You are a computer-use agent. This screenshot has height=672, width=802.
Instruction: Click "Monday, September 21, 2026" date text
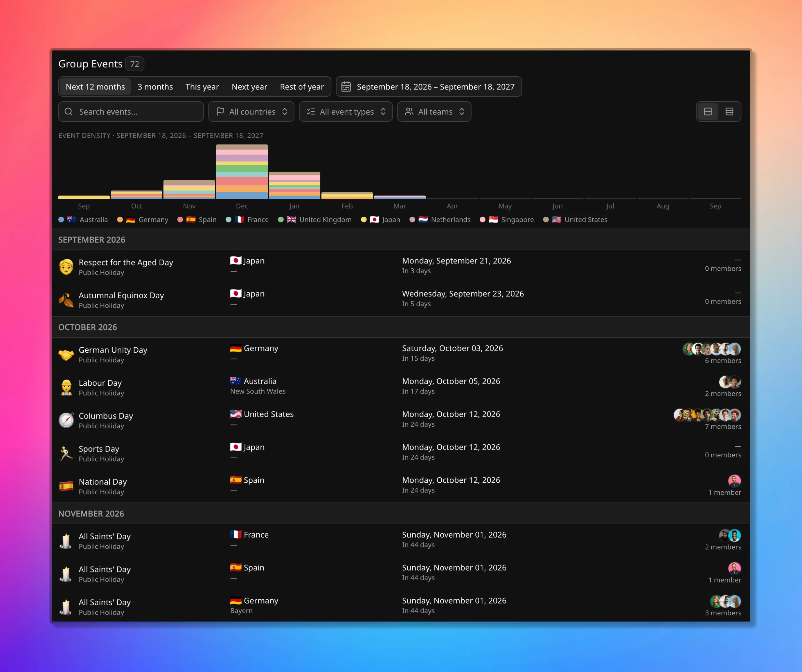456,260
